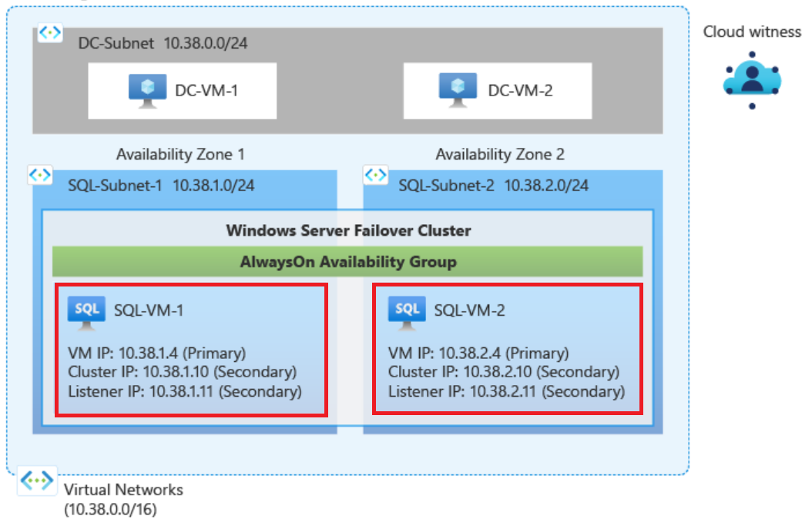Click the DC-Subnet subnet icon
812x526 pixels.
(50, 33)
